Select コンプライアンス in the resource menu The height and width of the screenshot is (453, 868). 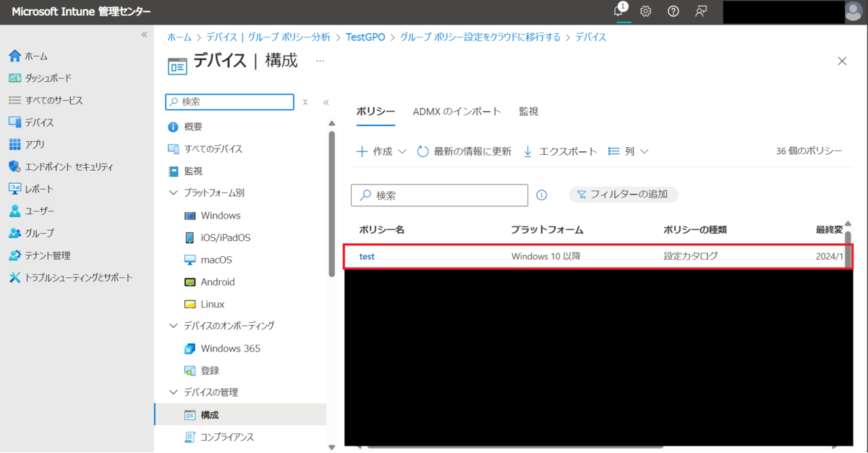219,437
